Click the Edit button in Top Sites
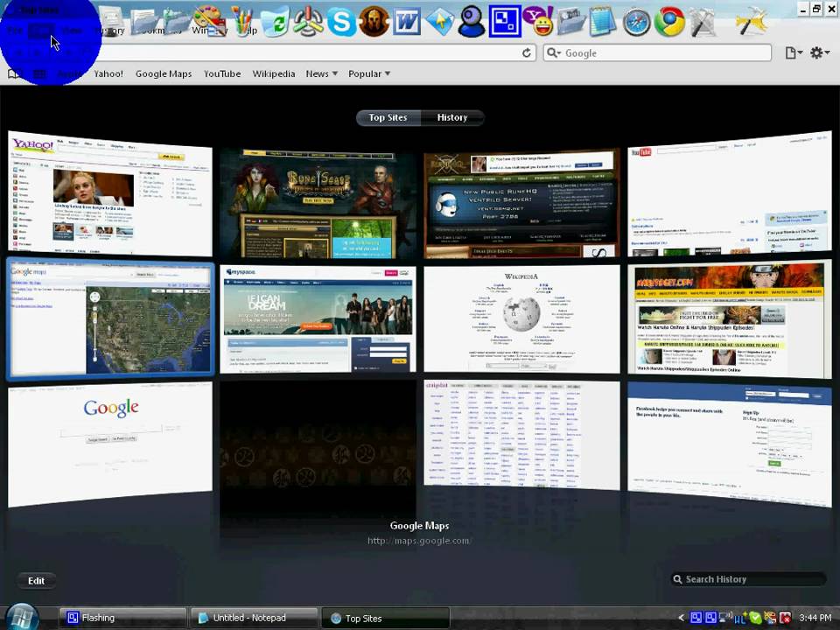The image size is (840, 630). pyautogui.click(x=37, y=581)
